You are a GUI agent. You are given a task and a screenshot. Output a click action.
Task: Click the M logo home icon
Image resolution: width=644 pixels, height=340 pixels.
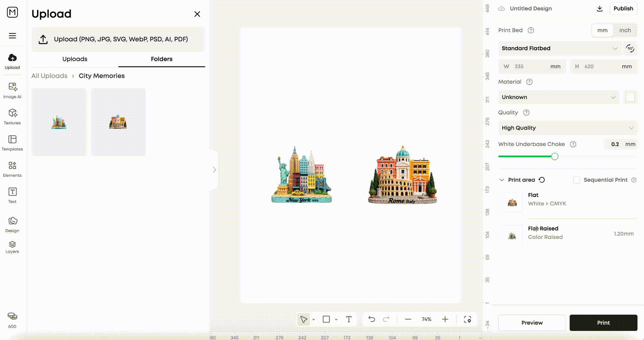(x=12, y=12)
